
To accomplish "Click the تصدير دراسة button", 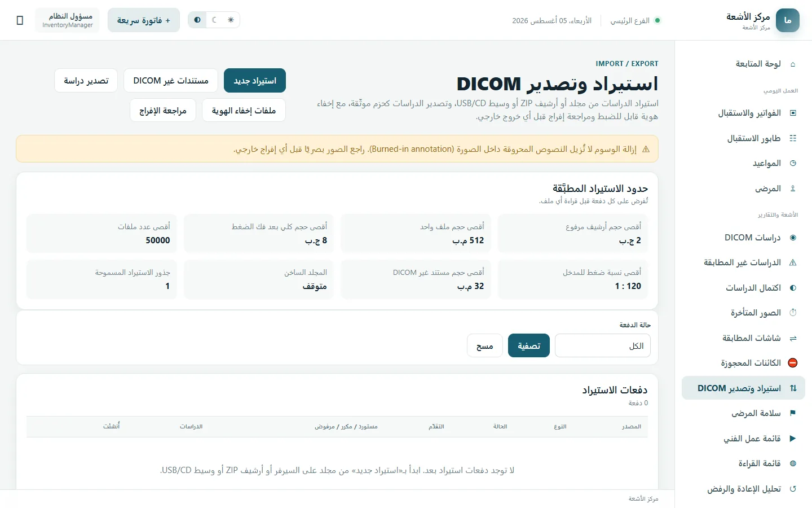I will click(x=86, y=81).
